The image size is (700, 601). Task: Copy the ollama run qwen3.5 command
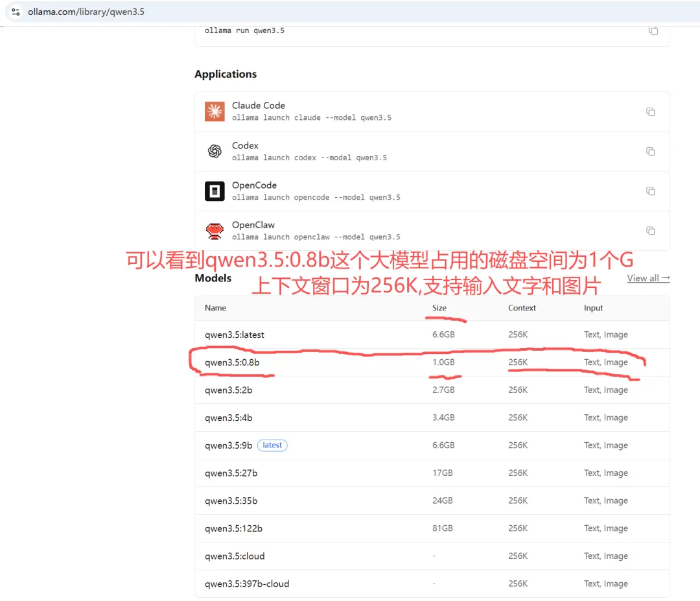pos(653,31)
